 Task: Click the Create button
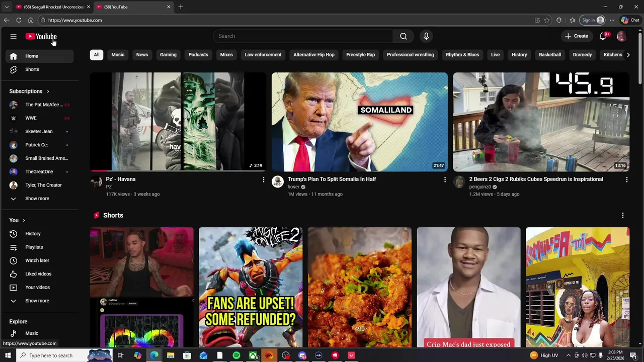[576, 36]
